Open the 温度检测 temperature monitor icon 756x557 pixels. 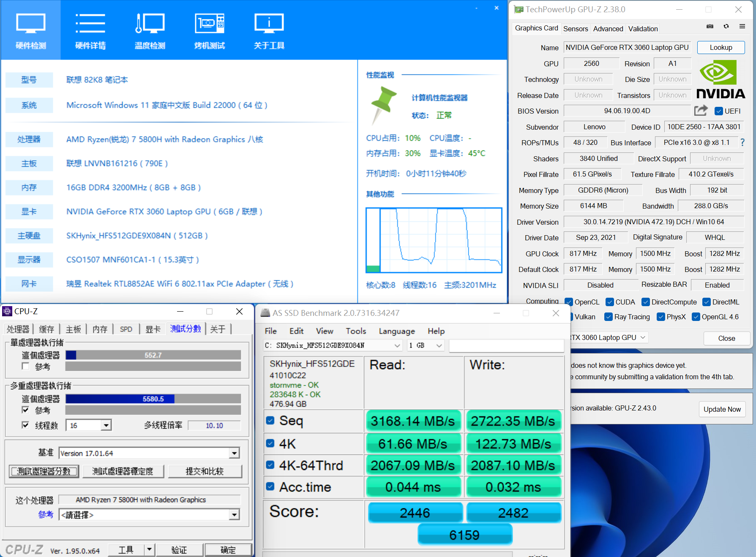150,30
